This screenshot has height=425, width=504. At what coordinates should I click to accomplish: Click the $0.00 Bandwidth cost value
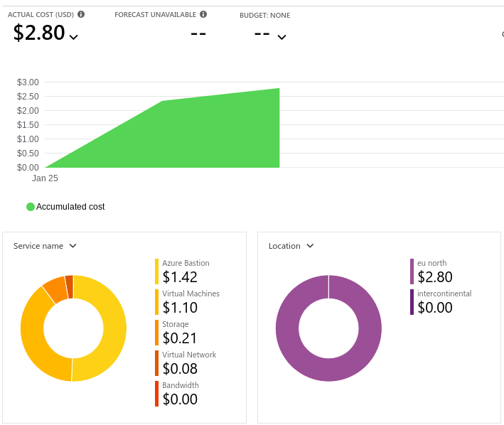coord(180,399)
